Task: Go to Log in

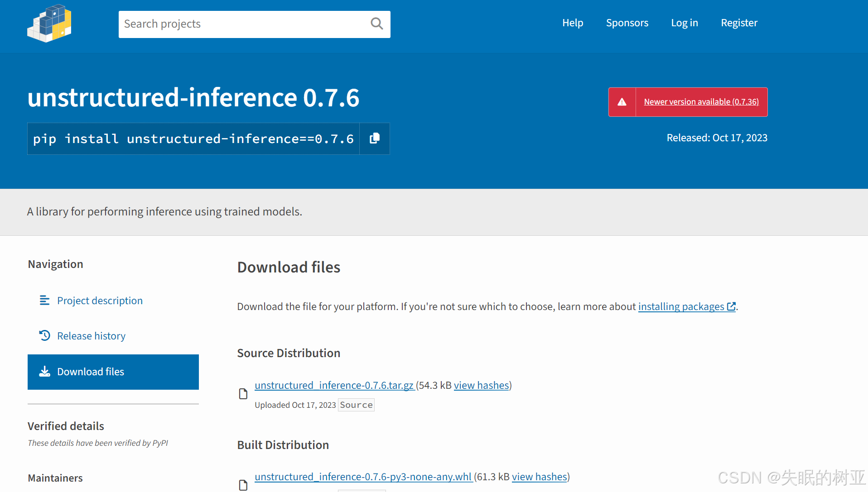Action: (x=685, y=23)
